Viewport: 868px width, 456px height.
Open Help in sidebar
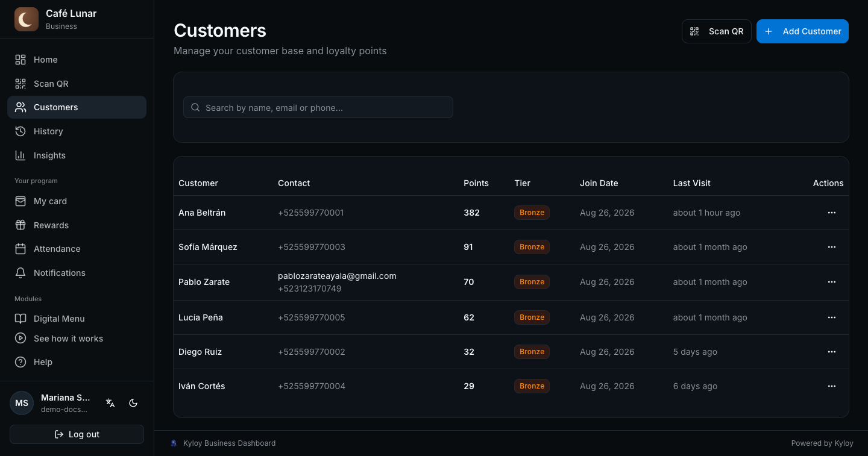pos(77,362)
